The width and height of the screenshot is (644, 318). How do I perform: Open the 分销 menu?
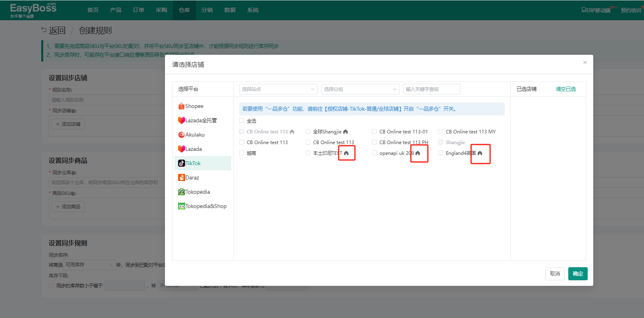207,10
